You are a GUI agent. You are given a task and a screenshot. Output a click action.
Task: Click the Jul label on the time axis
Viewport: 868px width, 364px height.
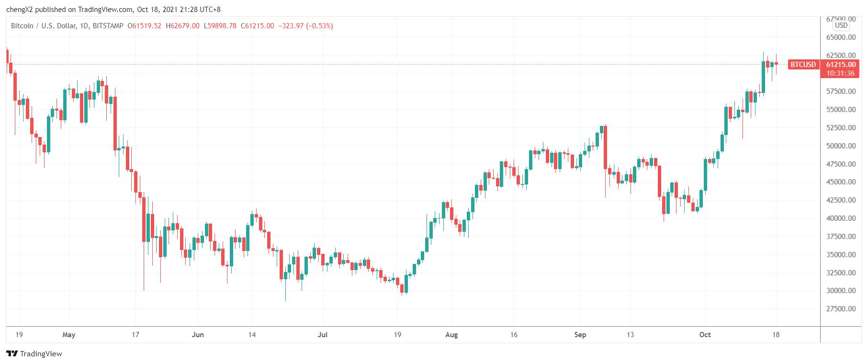point(323,335)
